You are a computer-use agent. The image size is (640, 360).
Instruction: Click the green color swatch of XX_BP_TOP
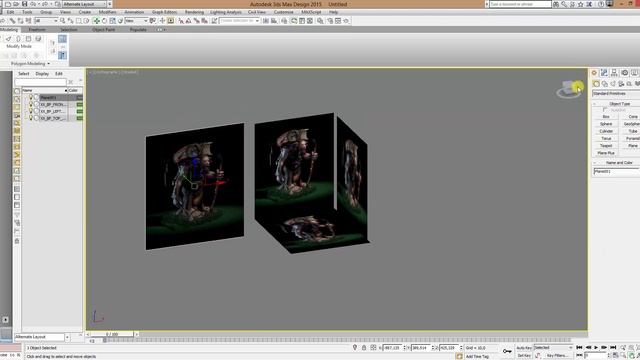80,118
